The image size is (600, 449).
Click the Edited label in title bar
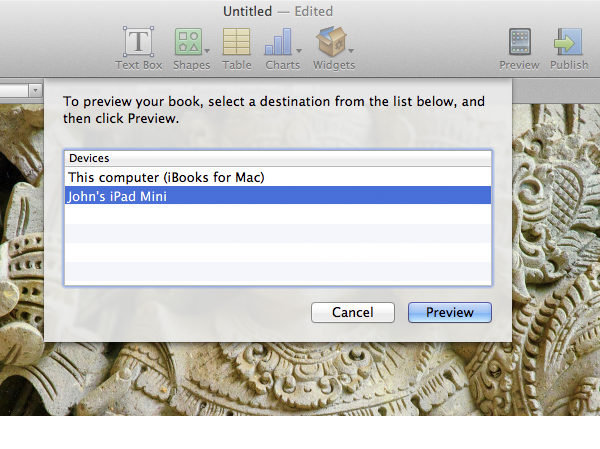[x=313, y=11]
